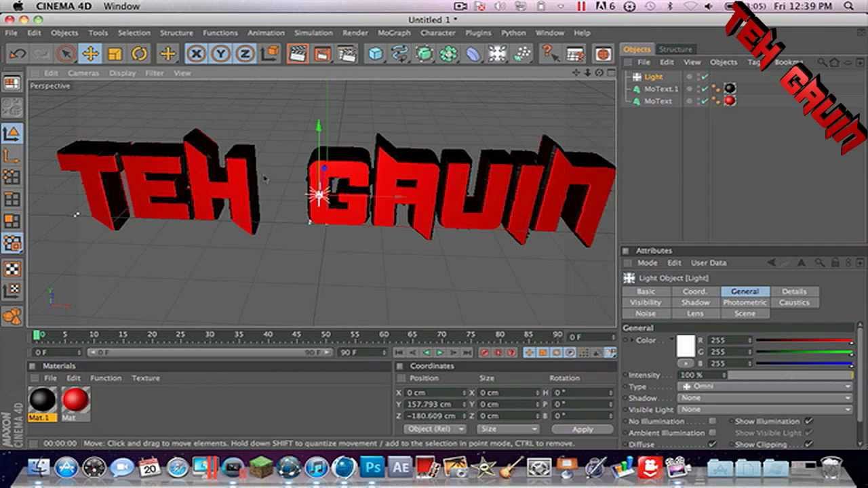Image resolution: width=868 pixels, height=488 pixels.
Task: Open the Size mode dropdown
Action: (508, 429)
